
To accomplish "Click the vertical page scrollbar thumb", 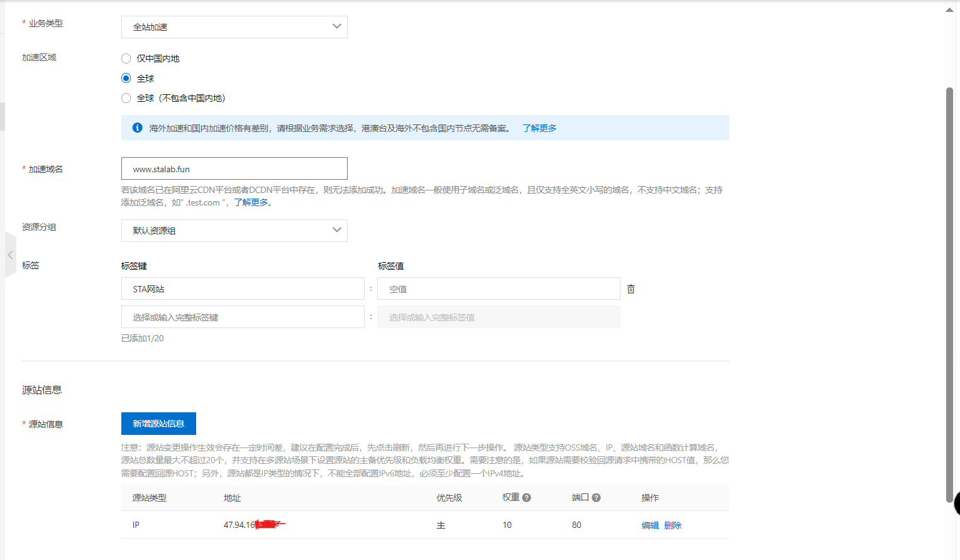I will tap(949, 295).
